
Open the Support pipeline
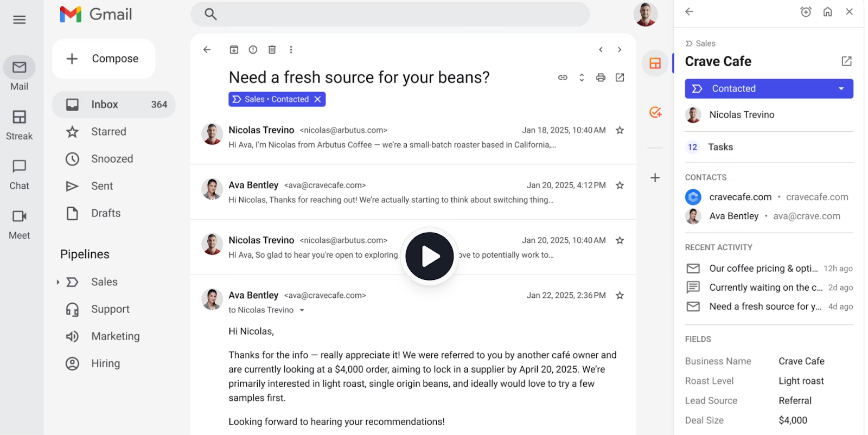click(110, 309)
